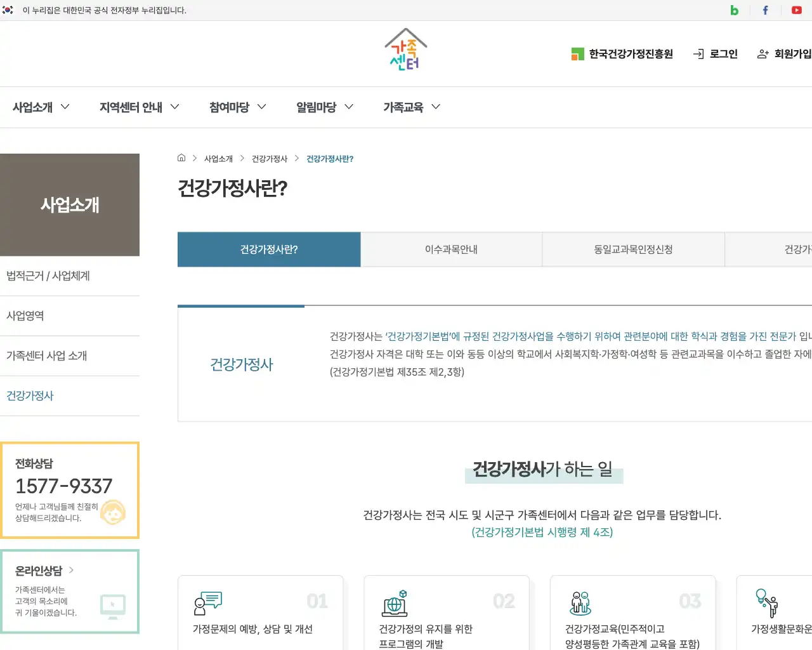The height and width of the screenshot is (650, 812).
Task: Click the phone counselor face icon
Action: coord(114,512)
